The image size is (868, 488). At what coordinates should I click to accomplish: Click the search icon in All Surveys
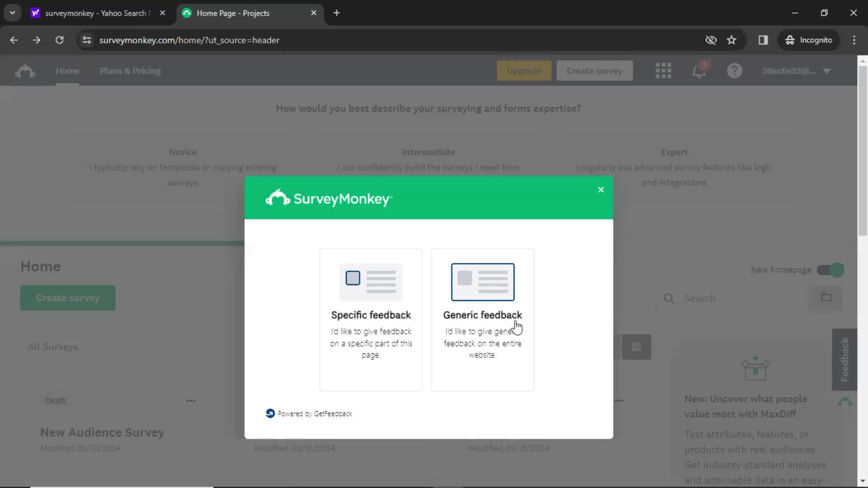(x=670, y=298)
